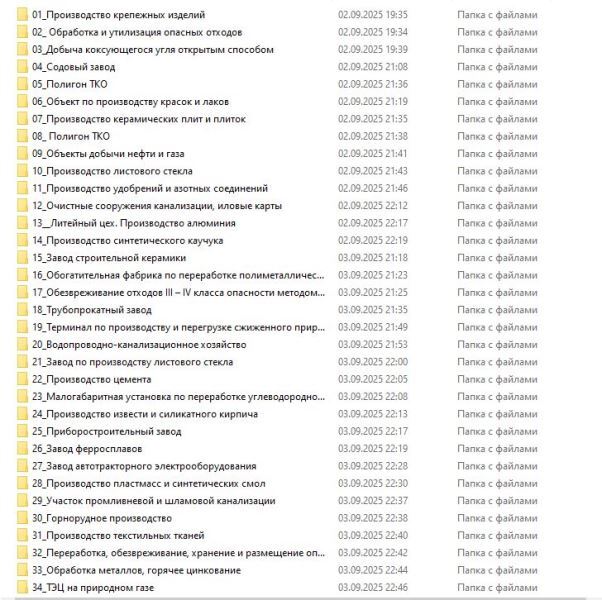Select folder icon of 26_Завод ферросплавов
Screen dimensions: 602x600
pos(22,449)
